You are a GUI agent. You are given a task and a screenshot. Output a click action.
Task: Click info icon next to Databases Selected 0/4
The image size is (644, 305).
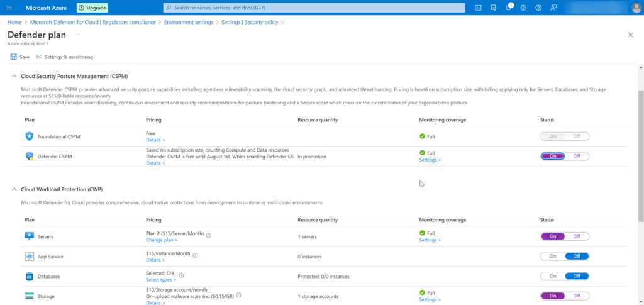coord(181,275)
